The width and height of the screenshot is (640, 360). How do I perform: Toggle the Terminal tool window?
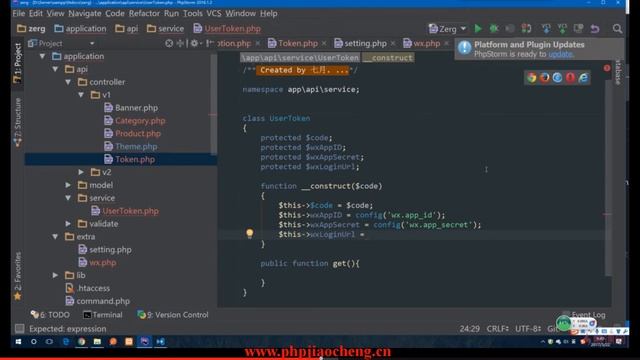[x=103, y=315]
